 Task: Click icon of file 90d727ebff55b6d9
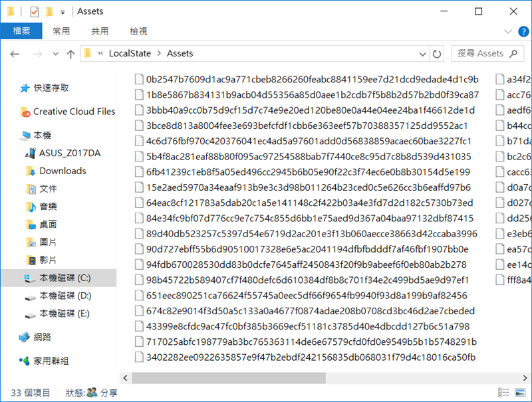coord(139,249)
